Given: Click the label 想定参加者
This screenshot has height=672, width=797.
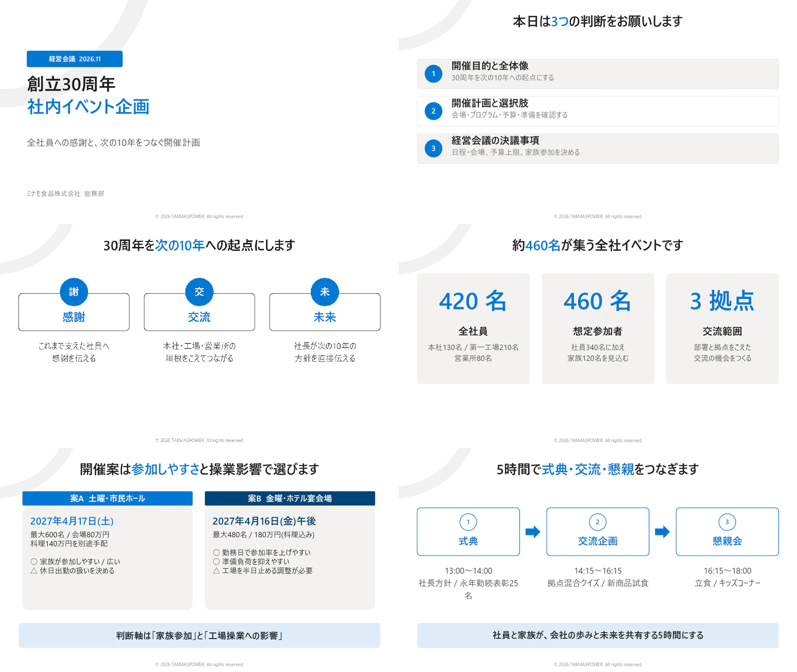Looking at the screenshot, I should point(598,332).
